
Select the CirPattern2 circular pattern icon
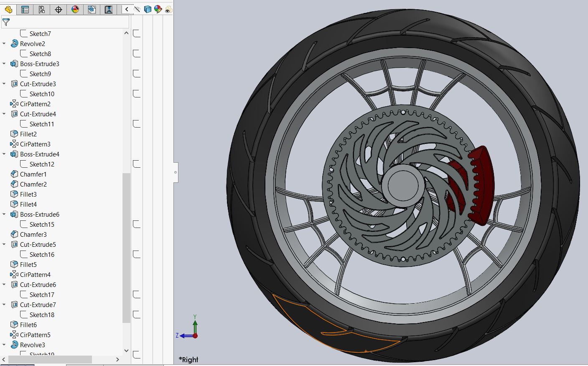click(x=14, y=104)
